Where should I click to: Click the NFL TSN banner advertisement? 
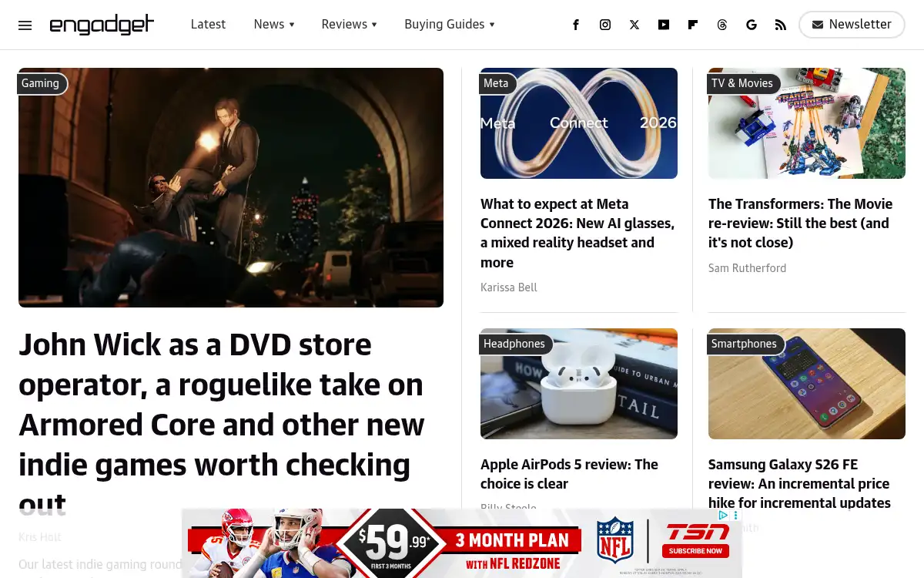pyautogui.click(x=462, y=543)
